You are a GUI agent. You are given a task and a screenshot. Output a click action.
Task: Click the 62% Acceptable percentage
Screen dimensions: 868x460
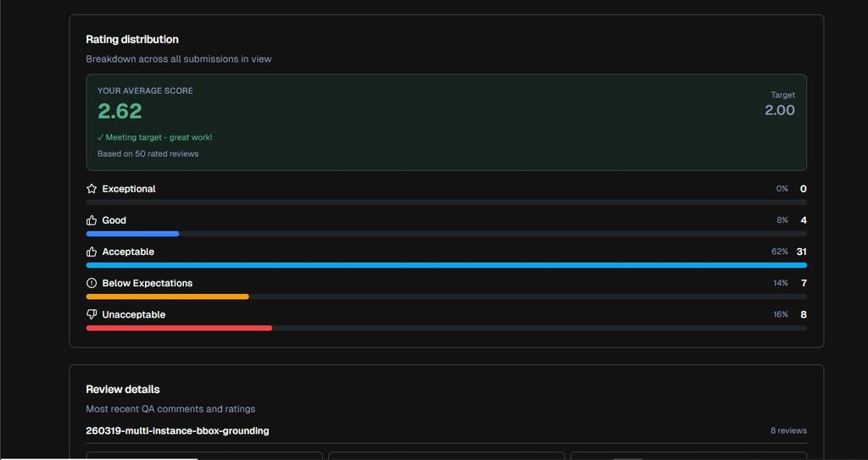(x=780, y=252)
